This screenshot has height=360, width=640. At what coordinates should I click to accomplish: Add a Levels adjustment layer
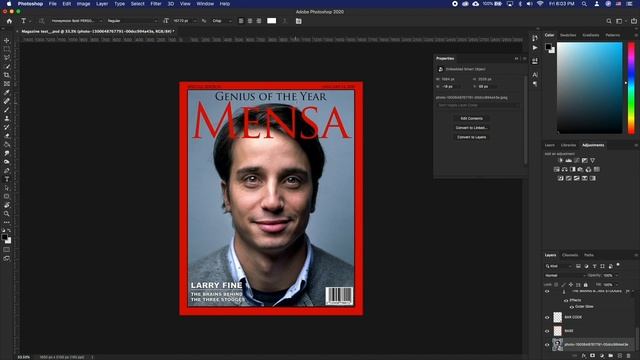point(569,160)
